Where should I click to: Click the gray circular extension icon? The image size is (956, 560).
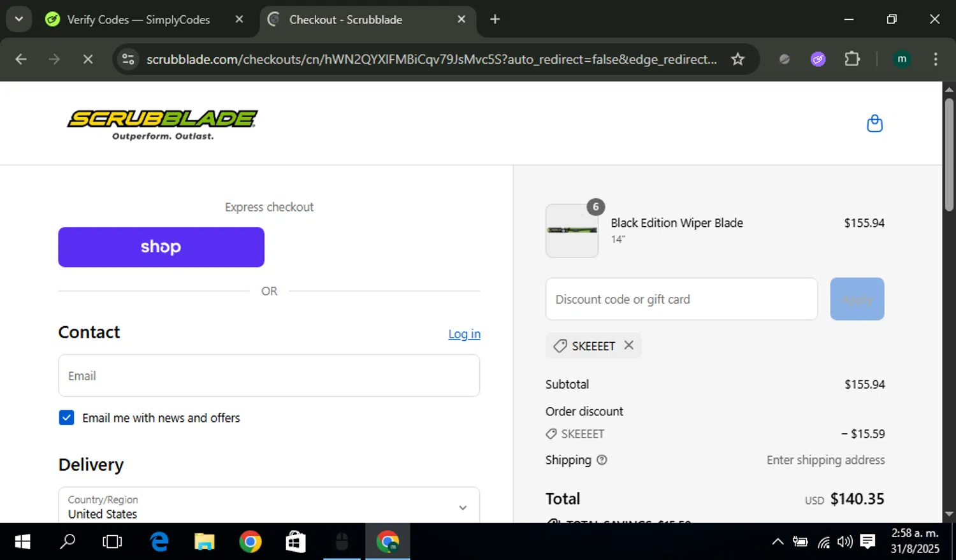785,59
